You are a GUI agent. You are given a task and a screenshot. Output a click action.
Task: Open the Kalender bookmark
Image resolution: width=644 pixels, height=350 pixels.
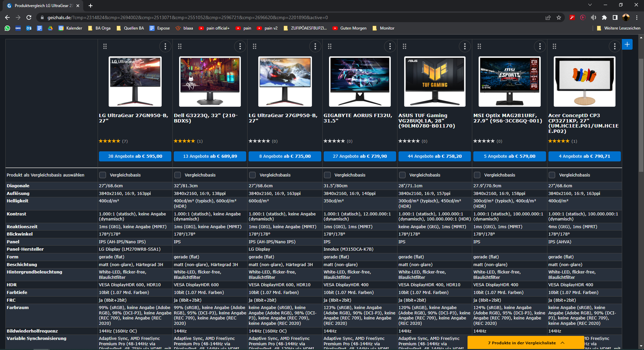70,28
